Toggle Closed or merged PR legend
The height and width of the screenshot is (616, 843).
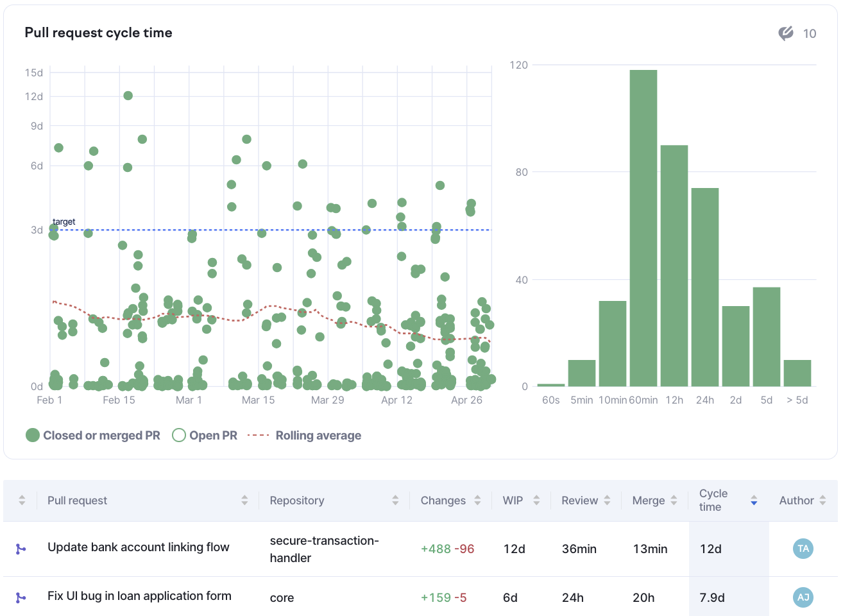point(93,435)
